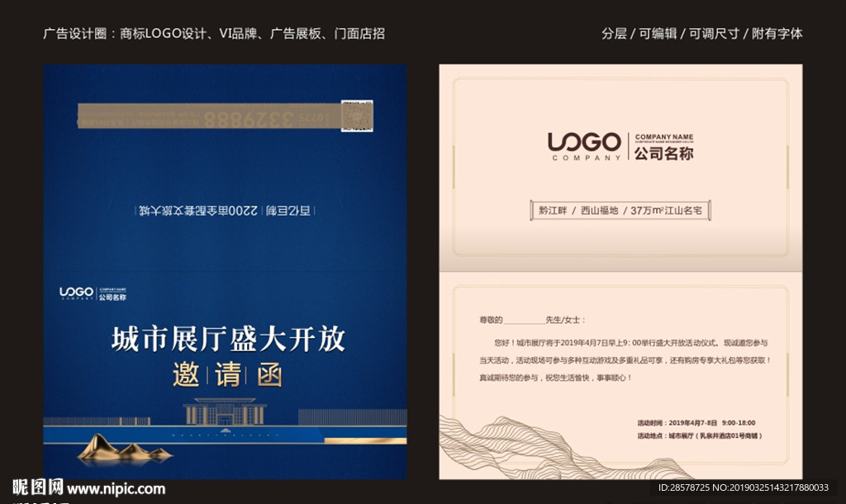Click the 'COMPANY NAME' English text

(664, 137)
